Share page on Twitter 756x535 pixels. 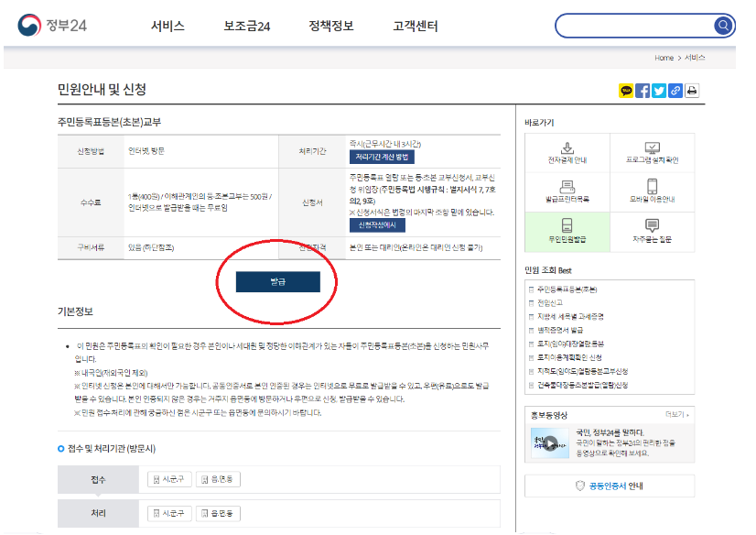pos(659,91)
